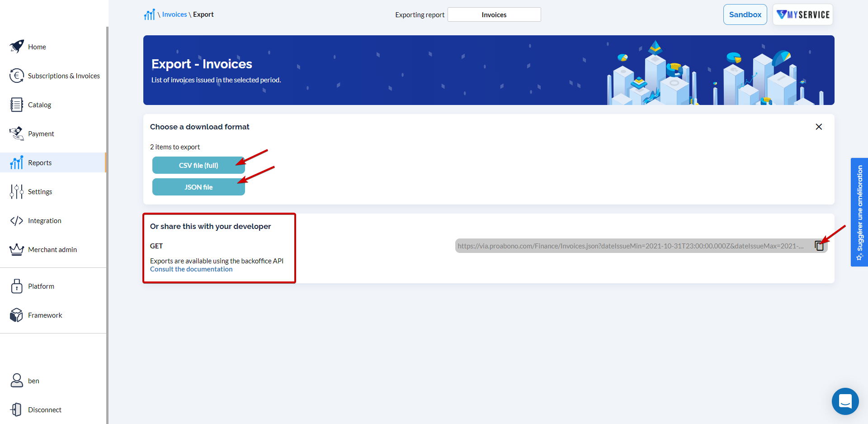The image size is (868, 424).
Task: Click the "GET" method label
Action: [156, 246]
